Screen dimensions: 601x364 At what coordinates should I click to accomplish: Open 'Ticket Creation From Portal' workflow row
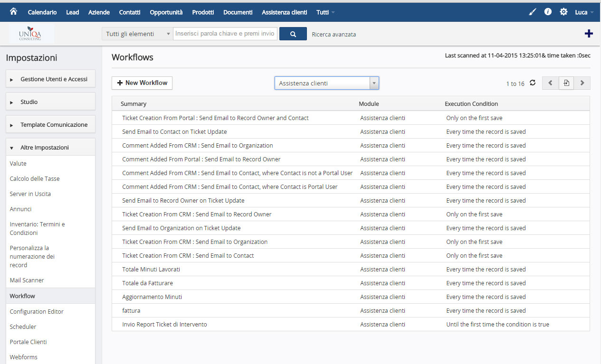click(x=351, y=118)
